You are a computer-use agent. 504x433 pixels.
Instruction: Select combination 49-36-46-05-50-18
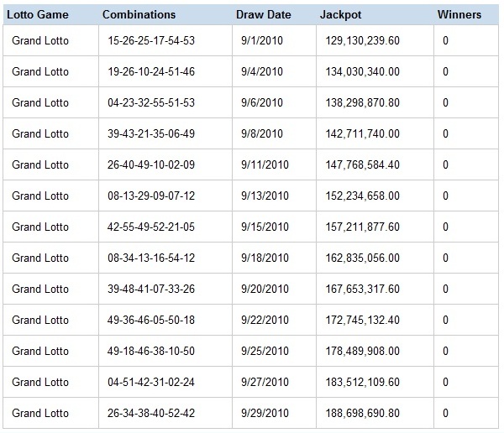pyautogui.click(x=151, y=320)
